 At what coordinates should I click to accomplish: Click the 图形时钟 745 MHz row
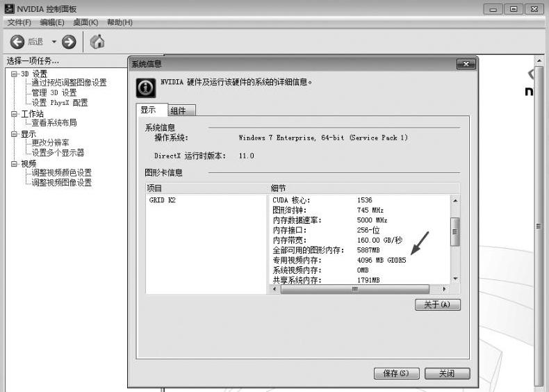tap(361, 210)
